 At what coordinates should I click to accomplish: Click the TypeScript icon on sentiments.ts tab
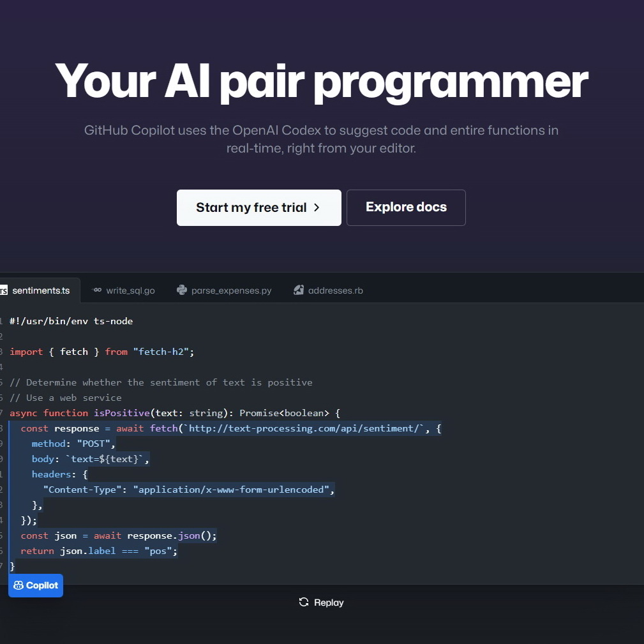(3, 291)
